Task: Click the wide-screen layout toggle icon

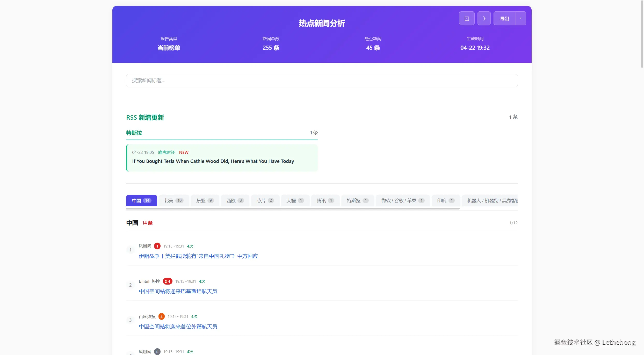Action: tap(467, 18)
